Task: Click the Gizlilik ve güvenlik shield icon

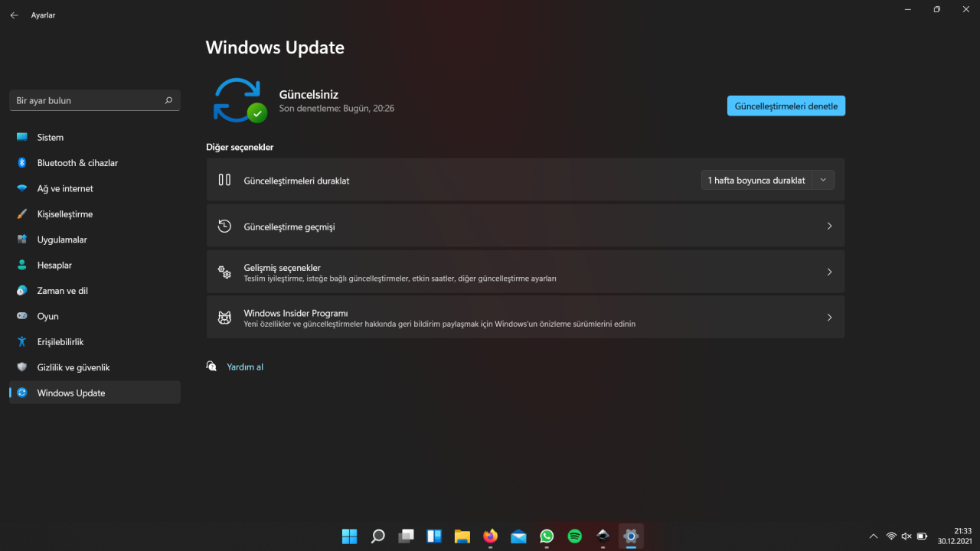Action: pos(22,367)
